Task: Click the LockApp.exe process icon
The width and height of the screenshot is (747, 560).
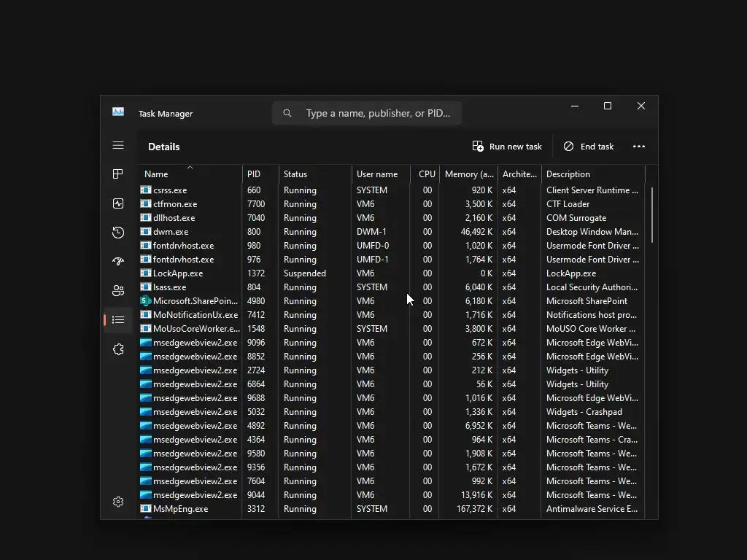Action: tap(146, 273)
